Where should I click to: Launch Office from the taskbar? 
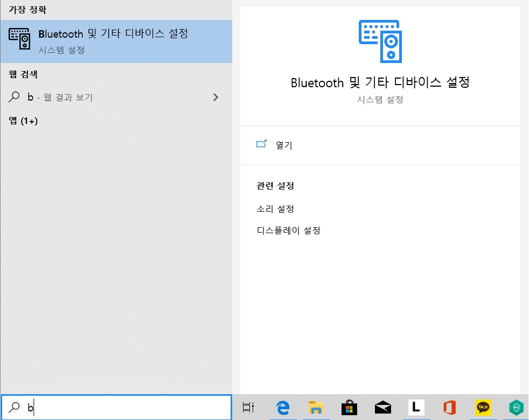click(449, 408)
